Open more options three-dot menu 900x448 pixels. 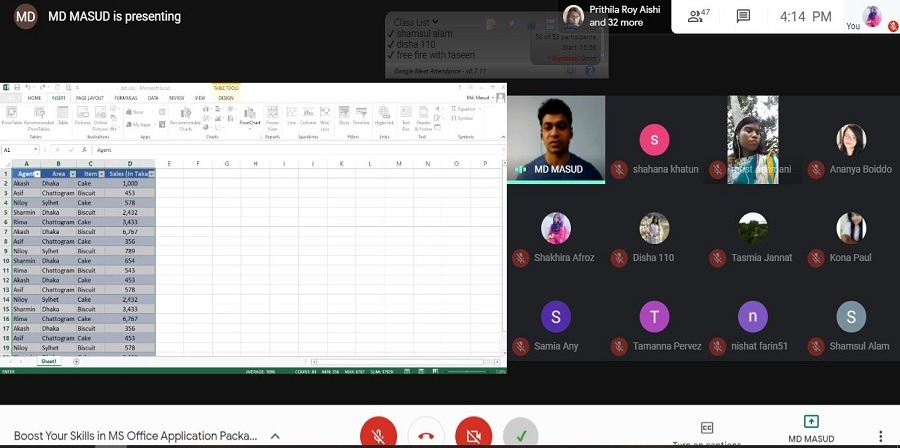coord(881,436)
